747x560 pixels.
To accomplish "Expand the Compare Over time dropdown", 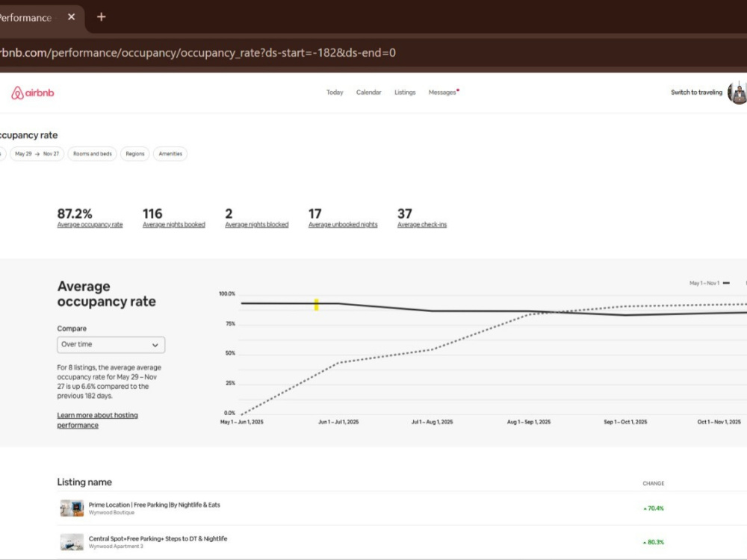I will coord(111,345).
